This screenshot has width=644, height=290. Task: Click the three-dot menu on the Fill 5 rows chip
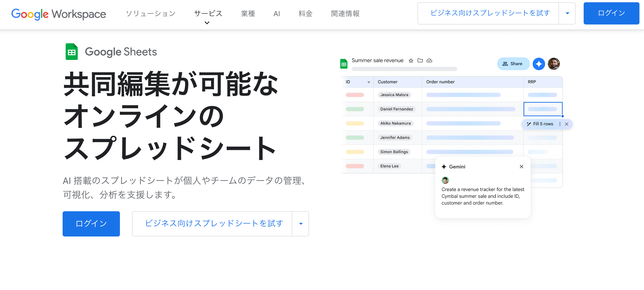click(x=560, y=124)
